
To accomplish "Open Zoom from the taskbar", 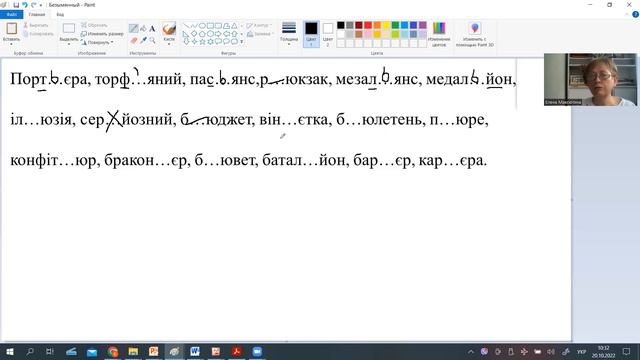I will 257,351.
